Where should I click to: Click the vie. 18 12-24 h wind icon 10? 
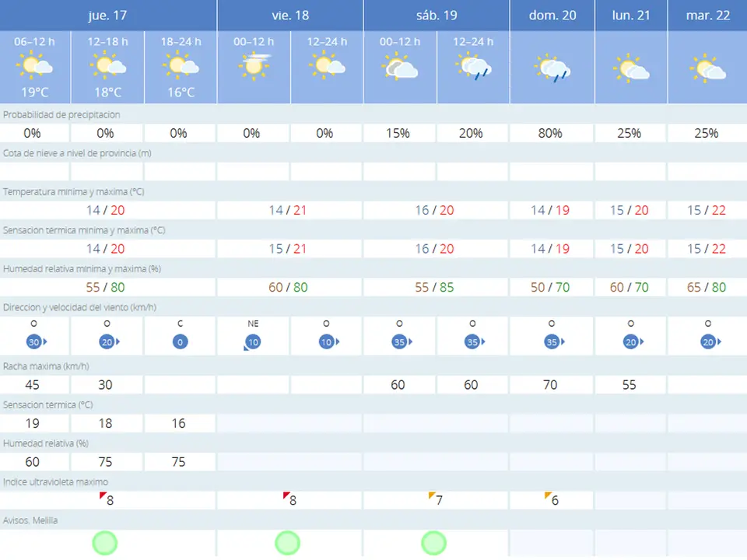(x=328, y=342)
